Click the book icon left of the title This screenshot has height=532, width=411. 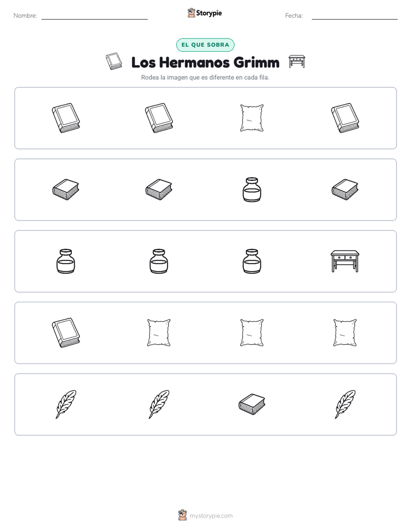coord(114,61)
